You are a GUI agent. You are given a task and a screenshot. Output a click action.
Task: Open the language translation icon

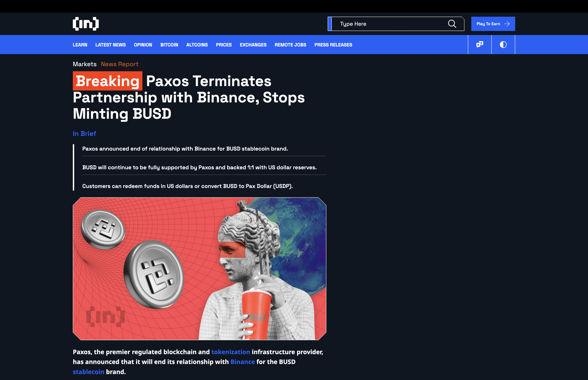479,45
